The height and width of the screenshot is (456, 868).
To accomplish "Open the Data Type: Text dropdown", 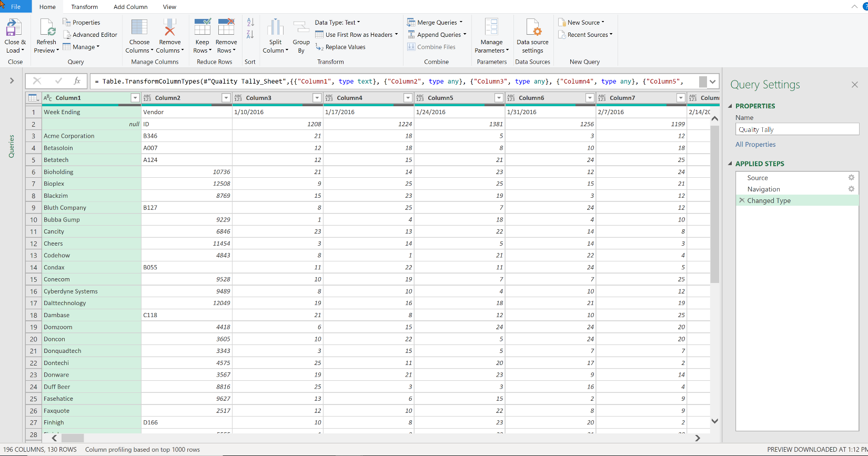I will click(338, 23).
